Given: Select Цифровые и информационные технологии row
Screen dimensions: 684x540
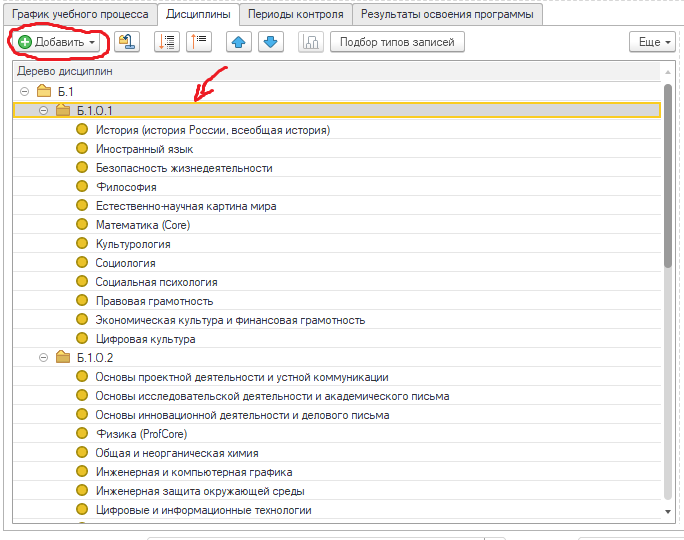Looking at the screenshot, I should pyautogui.click(x=337, y=510).
